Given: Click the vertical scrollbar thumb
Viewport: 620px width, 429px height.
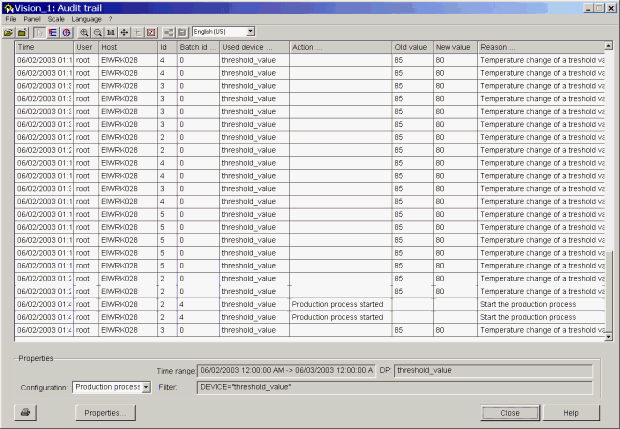Looking at the screenshot, I should click(x=609, y=291).
